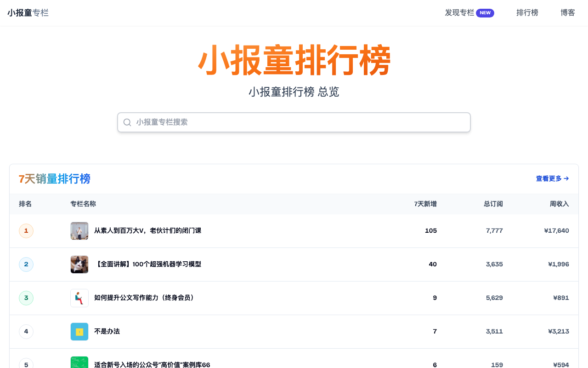Click the 40 new subscribers value
The image size is (588, 368).
(433, 264)
